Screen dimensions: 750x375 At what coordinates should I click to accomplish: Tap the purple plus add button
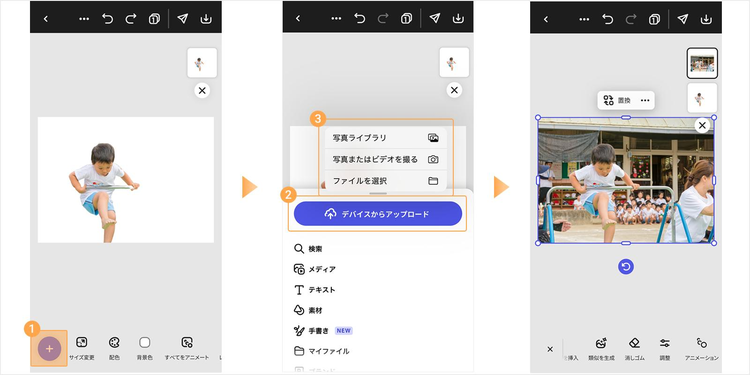(49, 349)
